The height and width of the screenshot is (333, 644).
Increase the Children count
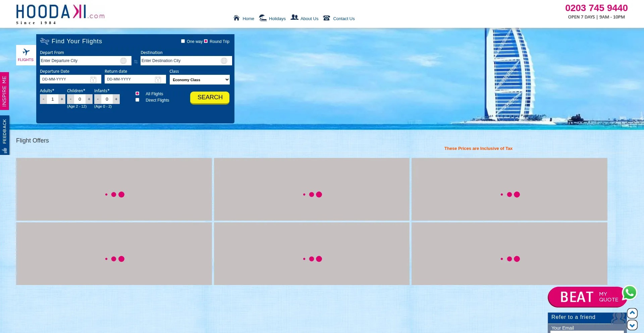(x=89, y=99)
